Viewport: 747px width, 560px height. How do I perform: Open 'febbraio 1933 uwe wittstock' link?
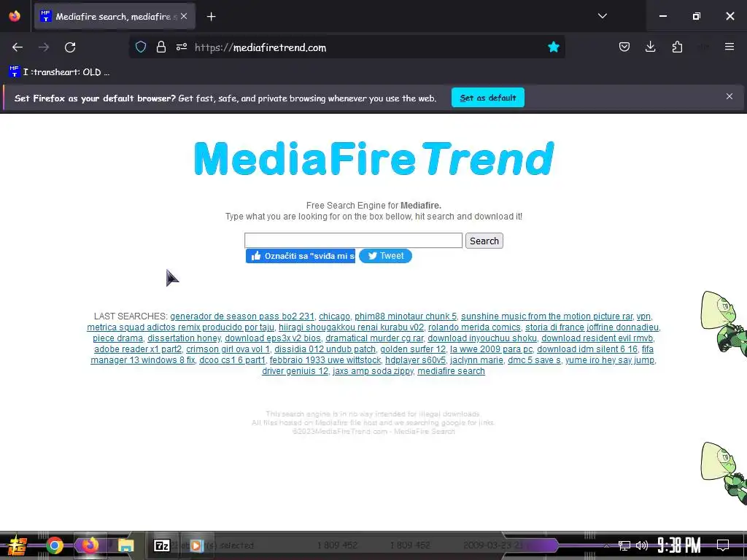[x=325, y=360]
